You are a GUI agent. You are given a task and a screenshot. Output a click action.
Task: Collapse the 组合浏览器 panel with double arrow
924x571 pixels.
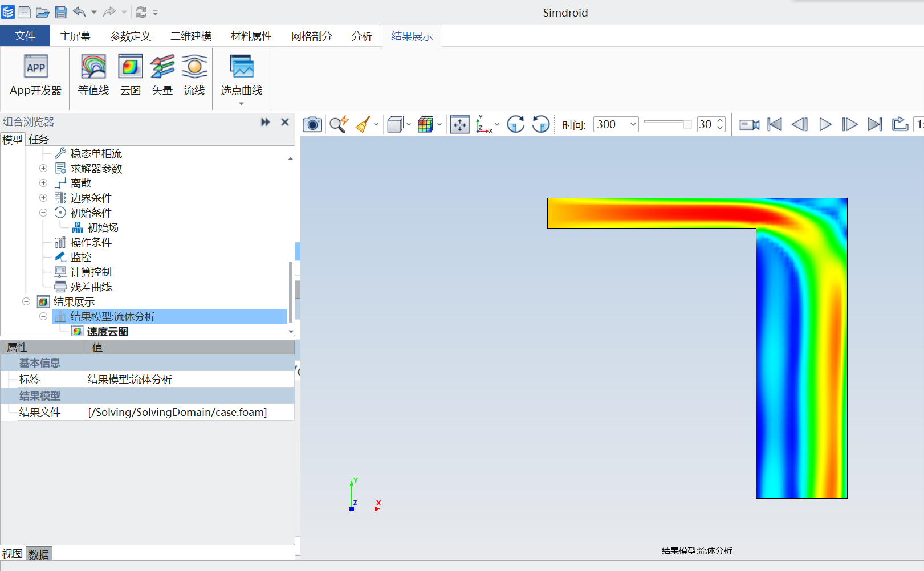coord(265,122)
